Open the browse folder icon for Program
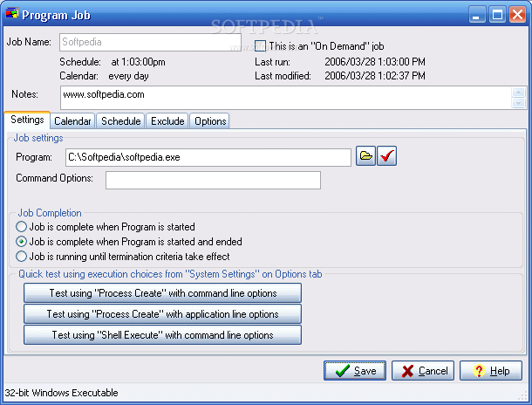This screenshot has width=532, height=405. tap(365, 156)
